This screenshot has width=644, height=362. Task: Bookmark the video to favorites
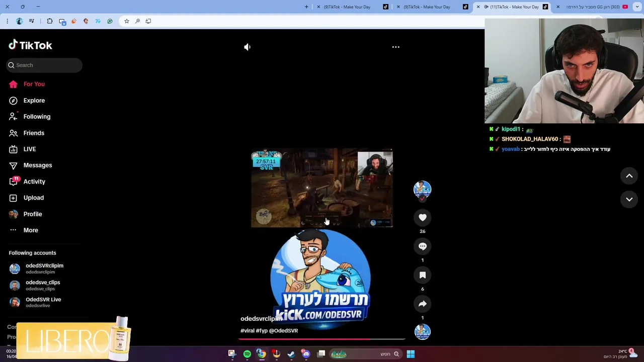tap(423, 275)
